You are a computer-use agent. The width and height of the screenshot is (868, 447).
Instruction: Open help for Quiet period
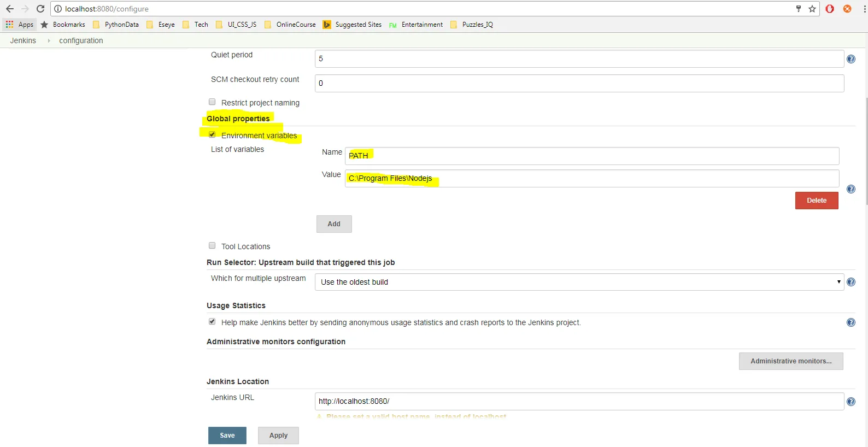851,59
